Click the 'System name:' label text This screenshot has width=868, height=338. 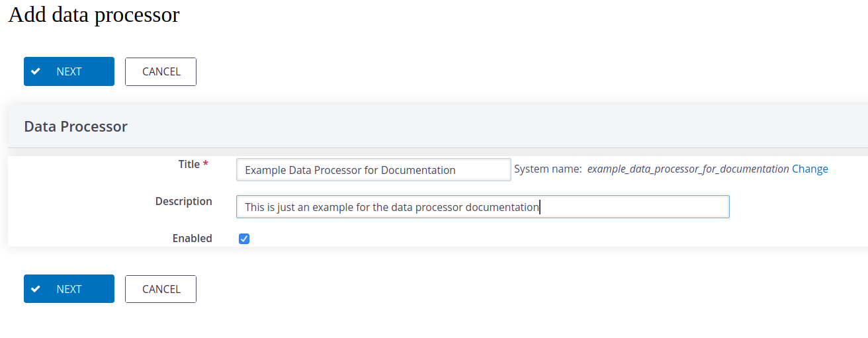(548, 169)
